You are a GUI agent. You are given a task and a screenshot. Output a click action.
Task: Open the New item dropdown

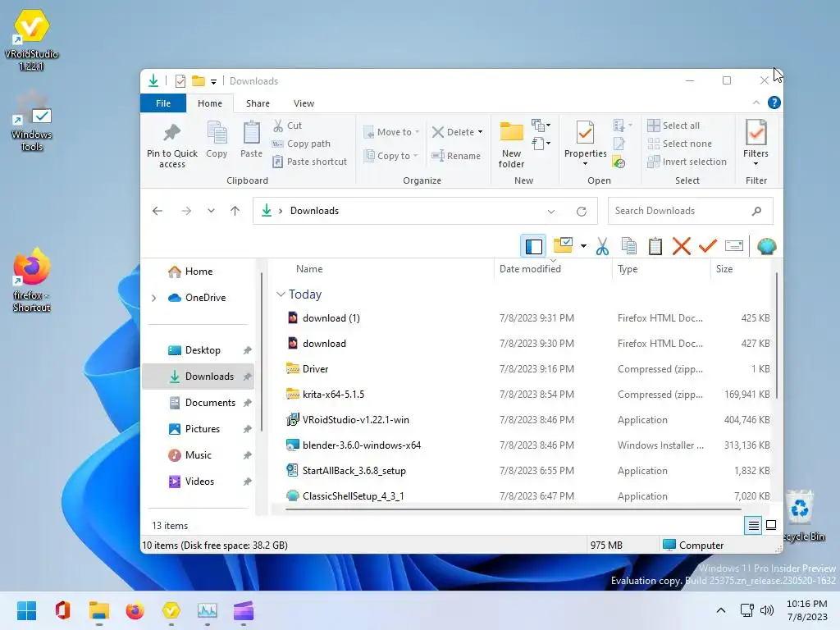click(x=541, y=126)
